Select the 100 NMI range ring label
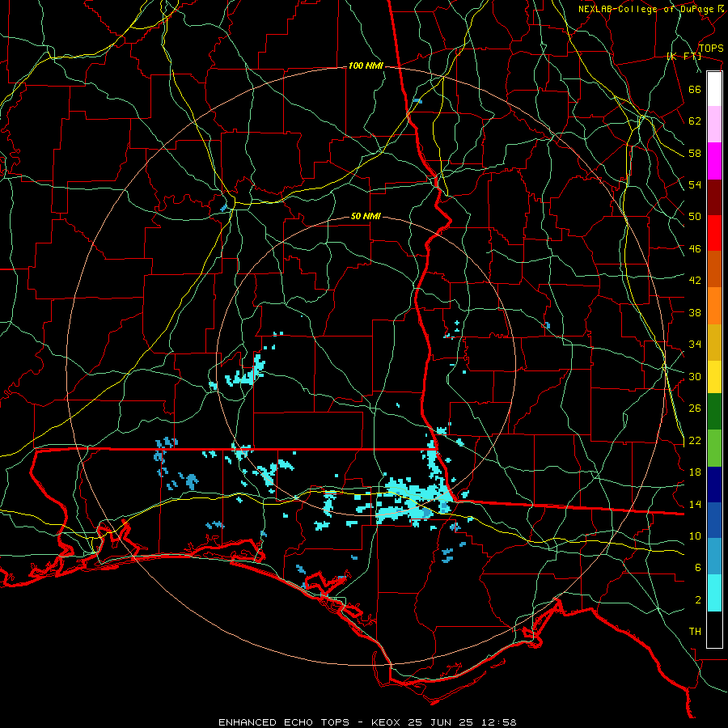The height and width of the screenshot is (728, 728). point(366,66)
